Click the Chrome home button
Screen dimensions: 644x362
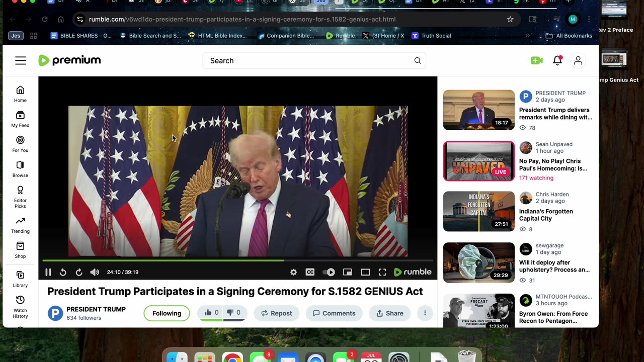pos(61,19)
